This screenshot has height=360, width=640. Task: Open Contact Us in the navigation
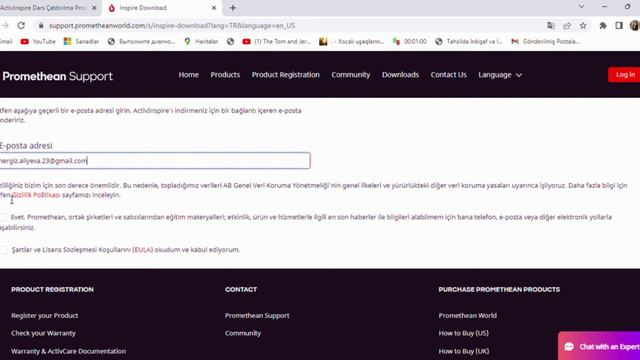[448, 75]
